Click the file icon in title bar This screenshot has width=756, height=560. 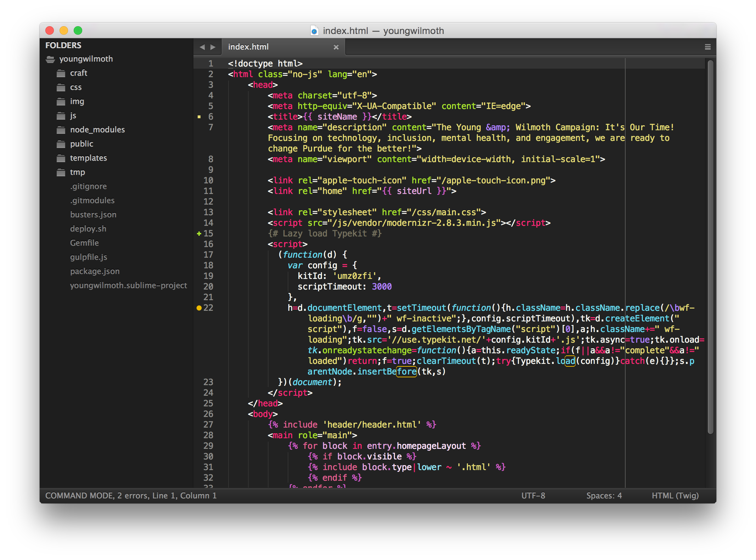[314, 31]
